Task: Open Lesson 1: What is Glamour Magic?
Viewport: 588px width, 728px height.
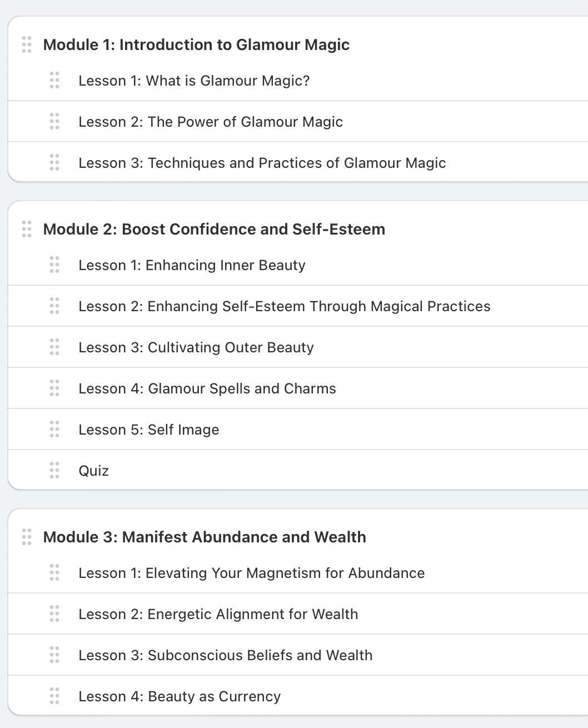Action: pos(195,81)
